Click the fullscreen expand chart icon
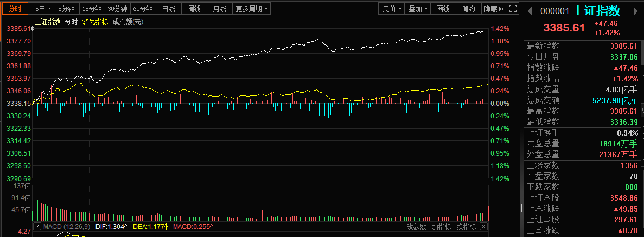 pyautogui.click(x=513, y=9)
